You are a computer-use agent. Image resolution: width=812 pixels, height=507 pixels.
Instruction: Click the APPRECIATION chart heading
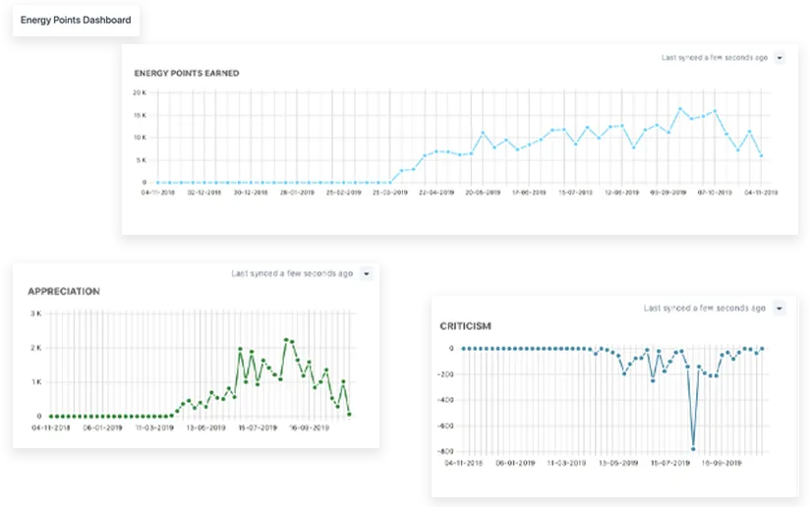coord(64,292)
